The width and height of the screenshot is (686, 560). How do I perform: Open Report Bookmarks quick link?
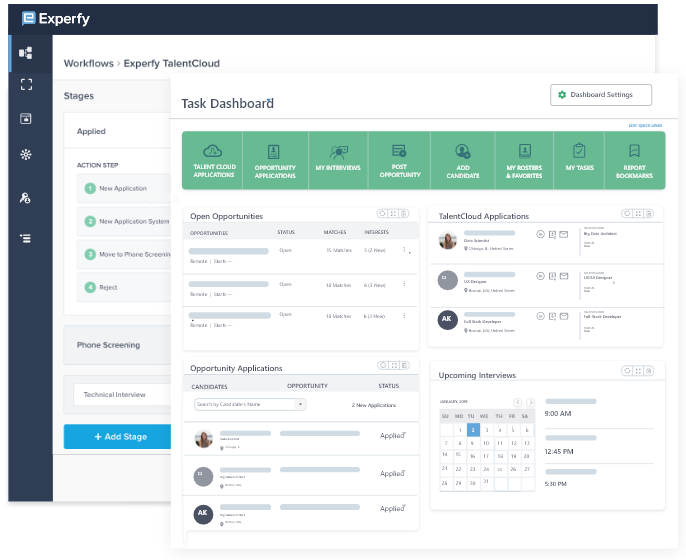coord(634,161)
